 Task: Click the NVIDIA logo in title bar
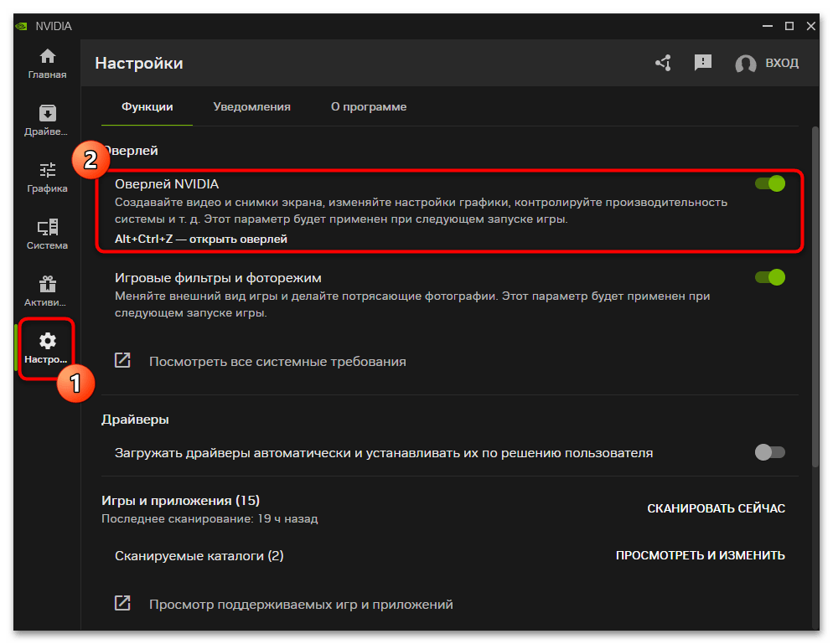coord(22,26)
